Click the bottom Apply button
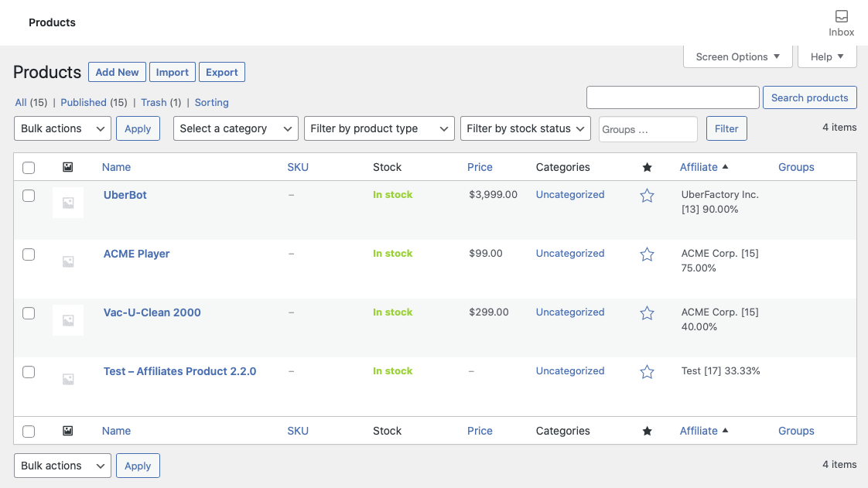Screen dimensions: 868x488 tap(138, 466)
